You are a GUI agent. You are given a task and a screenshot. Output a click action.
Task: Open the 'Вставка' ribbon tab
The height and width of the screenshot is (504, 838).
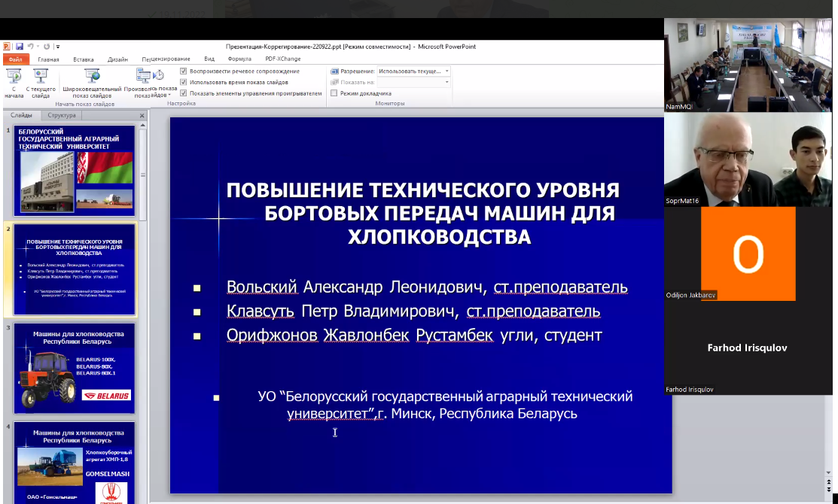[x=84, y=59]
